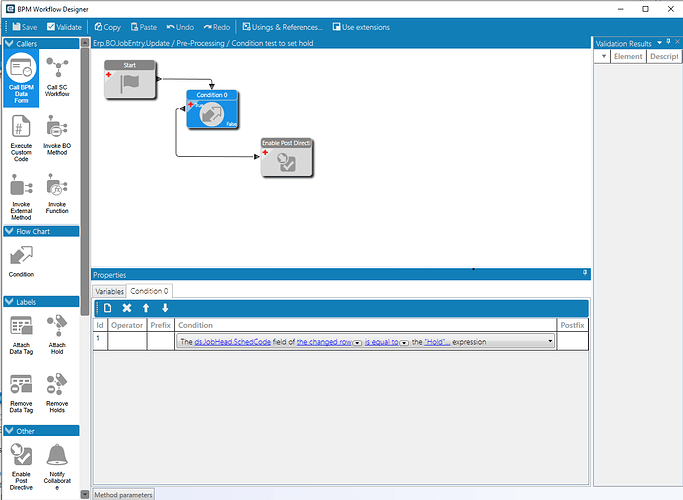Pin the Properties panel
The width and height of the screenshot is (683, 500).
(x=585, y=273)
